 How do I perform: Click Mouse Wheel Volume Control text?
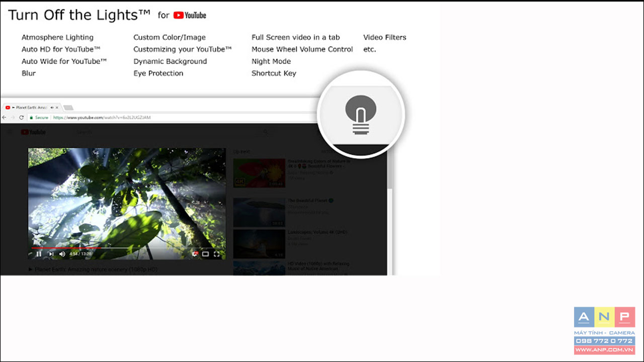tap(302, 49)
